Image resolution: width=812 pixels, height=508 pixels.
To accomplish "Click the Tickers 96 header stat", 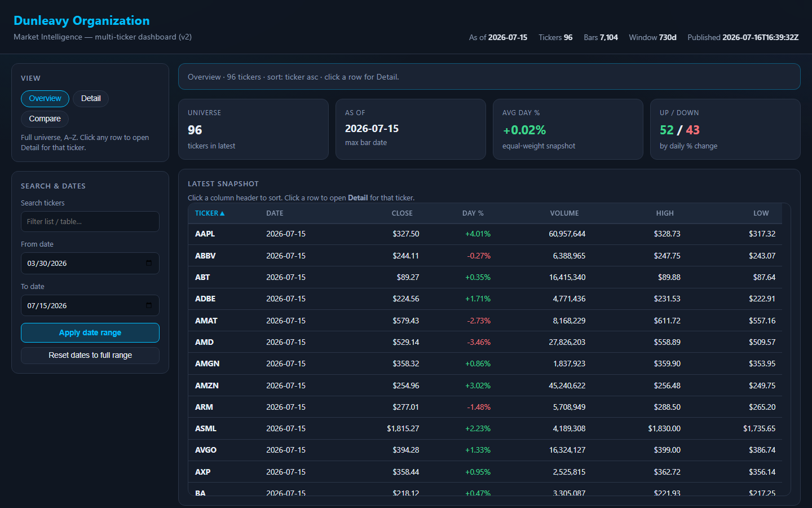I will tap(555, 37).
